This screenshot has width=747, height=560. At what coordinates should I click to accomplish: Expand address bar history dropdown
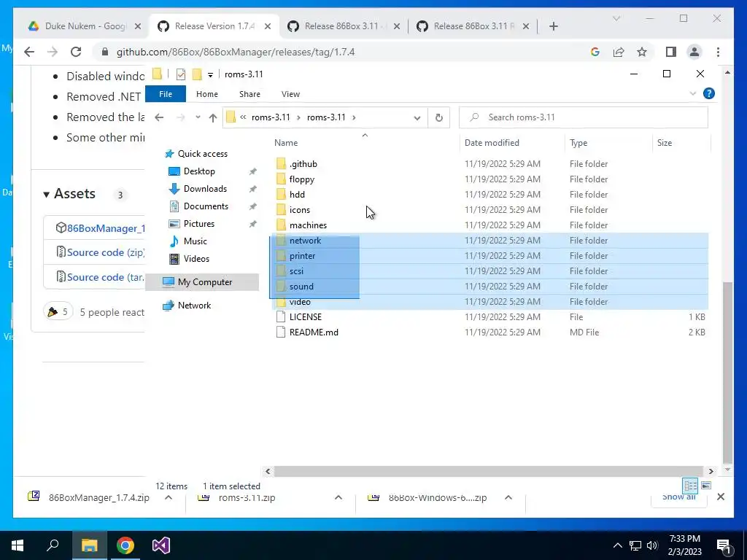click(417, 117)
